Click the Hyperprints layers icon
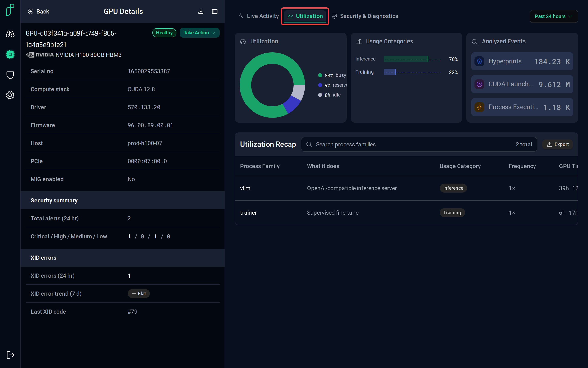This screenshot has height=368, width=588. [x=479, y=61]
